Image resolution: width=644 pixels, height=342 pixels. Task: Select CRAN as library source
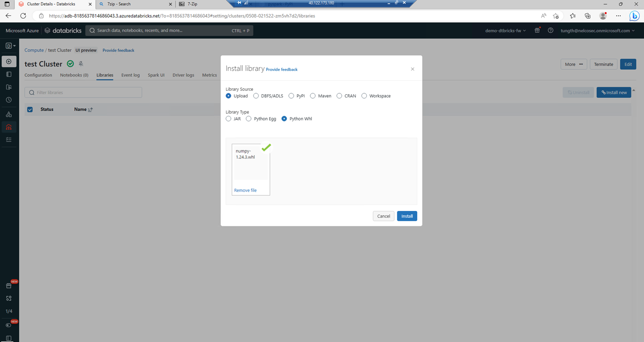point(339,96)
